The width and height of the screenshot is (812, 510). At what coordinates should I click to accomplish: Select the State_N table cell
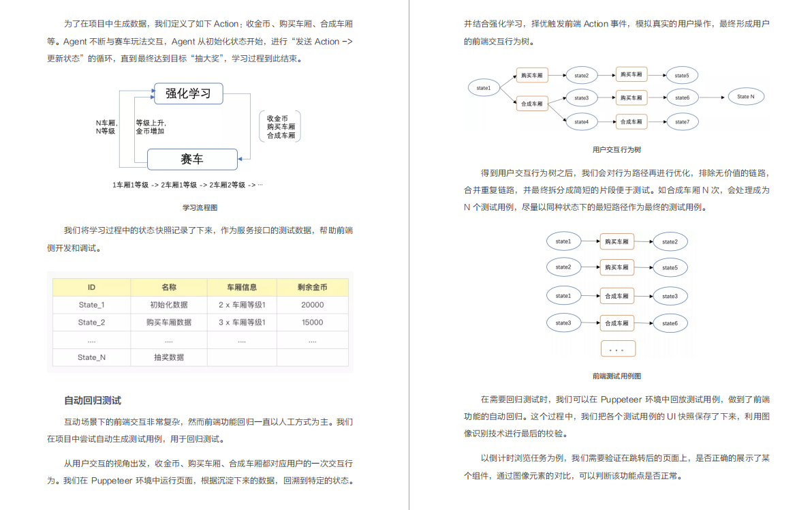(x=92, y=357)
